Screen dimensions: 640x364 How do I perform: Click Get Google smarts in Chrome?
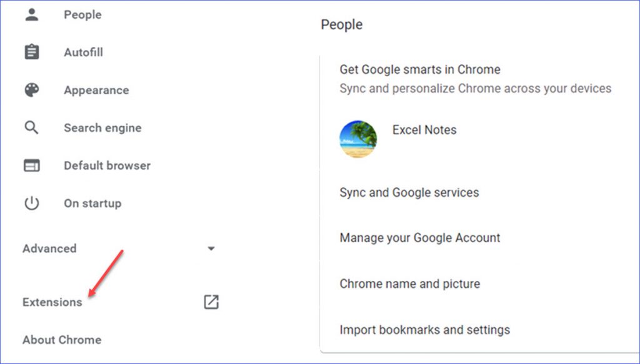pyautogui.click(x=419, y=69)
